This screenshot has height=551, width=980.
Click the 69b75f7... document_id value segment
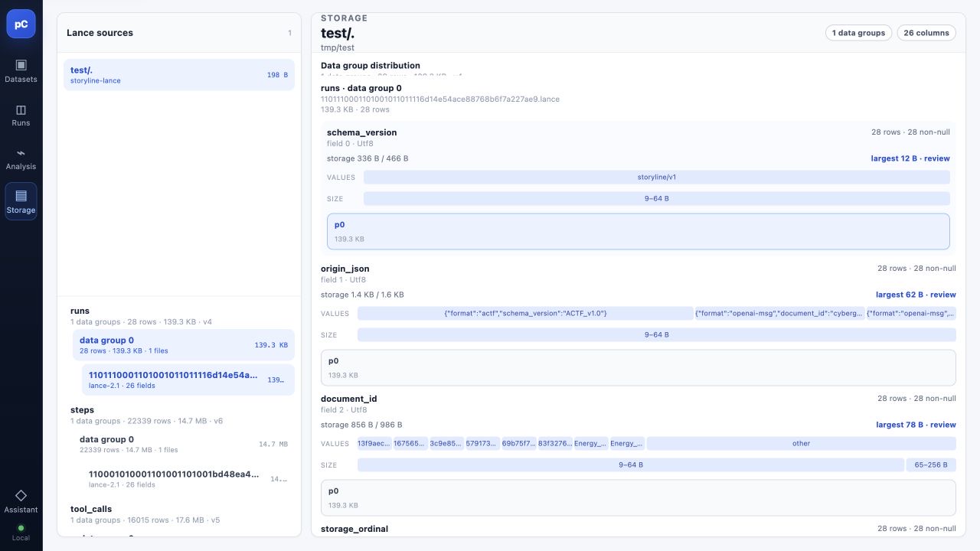click(519, 443)
